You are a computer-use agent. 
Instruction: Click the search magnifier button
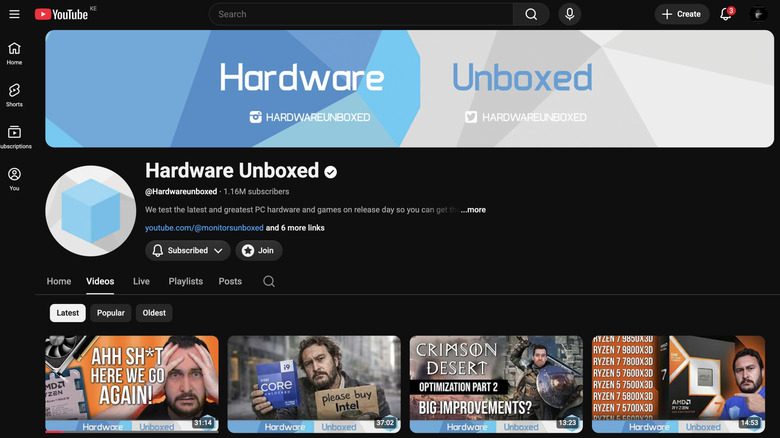(531, 14)
